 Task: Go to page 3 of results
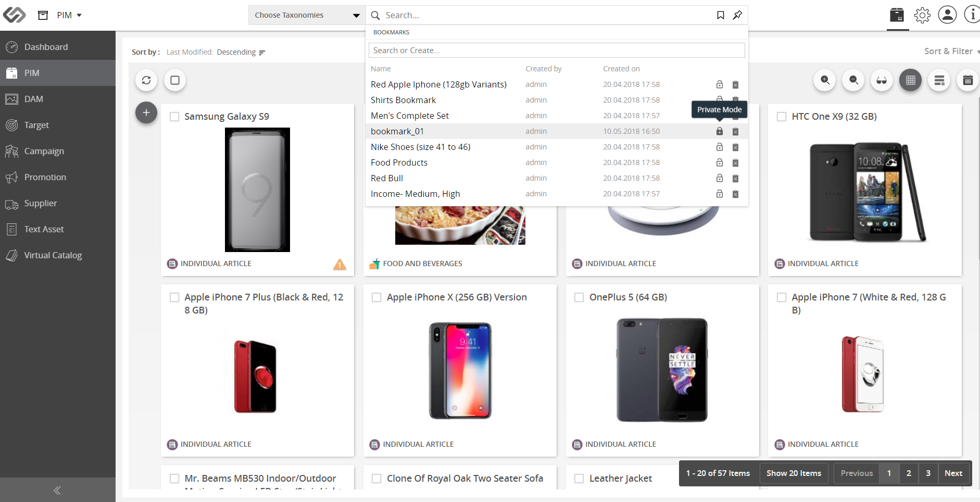928,473
